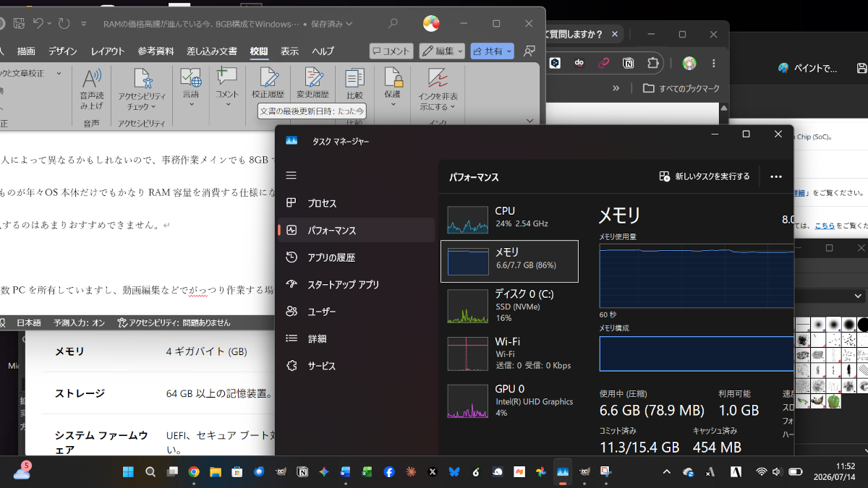Open スタートアップ アプリ in Task Manager
The height and width of the screenshot is (488, 868).
tap(356, 285)
